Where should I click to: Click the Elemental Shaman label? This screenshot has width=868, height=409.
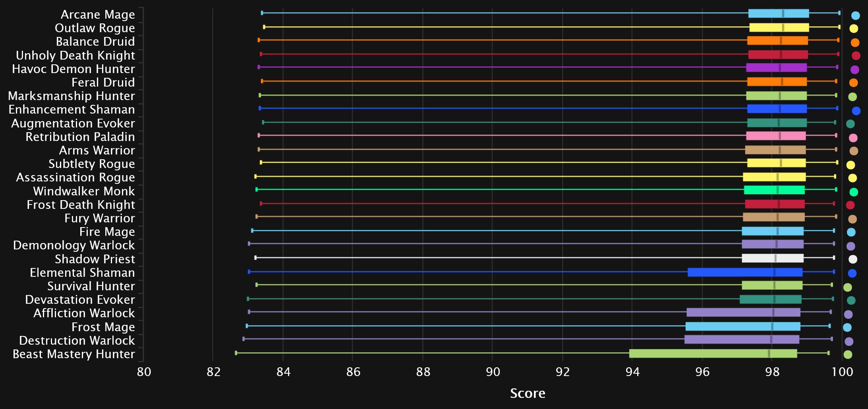(x=83, y=273)
